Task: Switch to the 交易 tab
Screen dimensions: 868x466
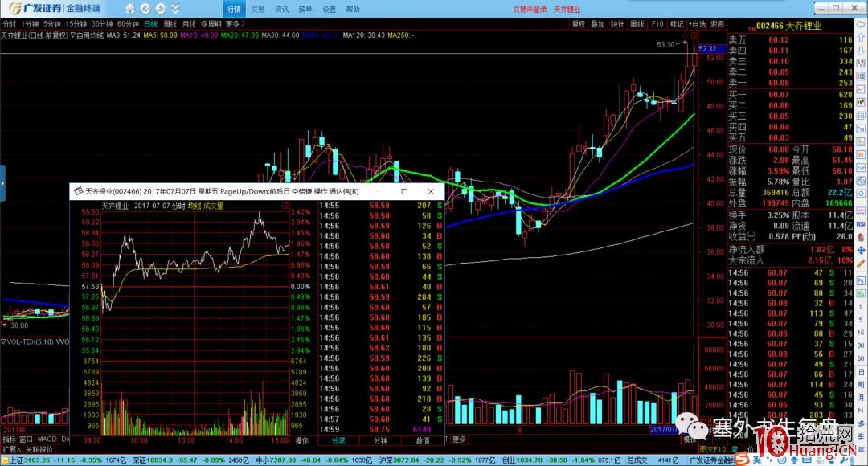Action: [258, 10]
